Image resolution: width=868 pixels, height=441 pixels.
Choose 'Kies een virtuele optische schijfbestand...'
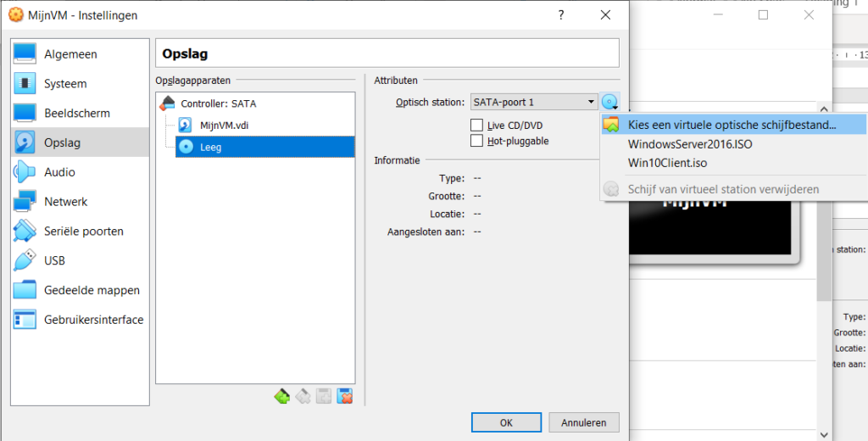pyautogui.click(x=732, y=125)
